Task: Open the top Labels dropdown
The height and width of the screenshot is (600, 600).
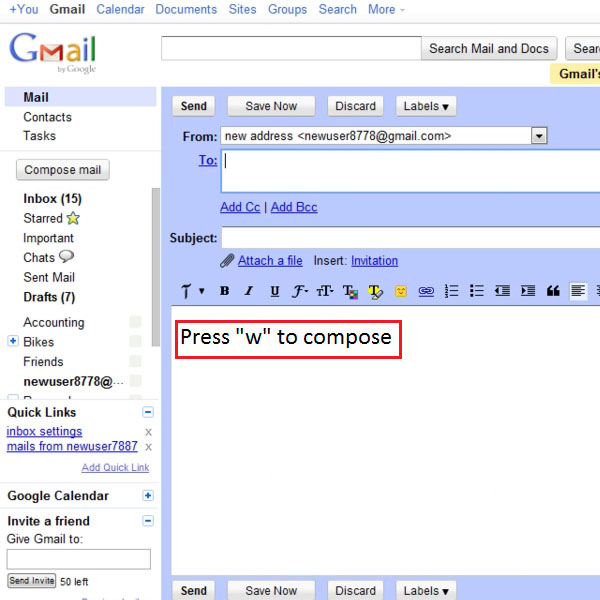Action: pyautogui.click(x=426, y=106)
